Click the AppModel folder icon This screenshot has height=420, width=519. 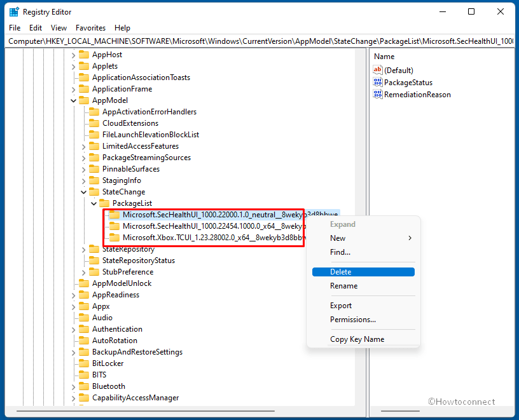point(84,100)
